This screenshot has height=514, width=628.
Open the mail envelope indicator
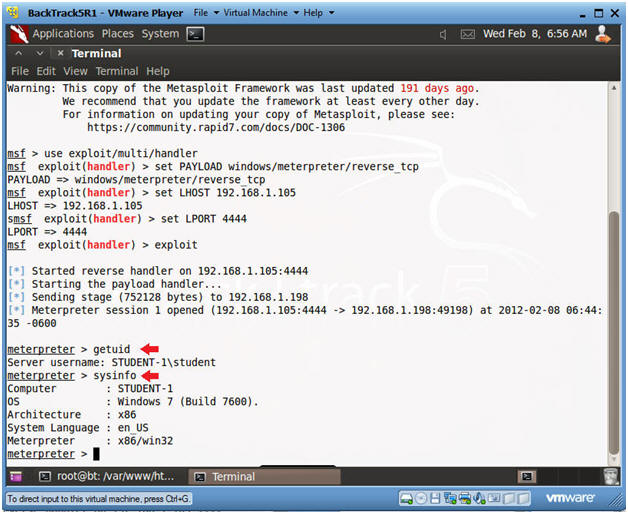pyautogui.click(x=468, y=34)
